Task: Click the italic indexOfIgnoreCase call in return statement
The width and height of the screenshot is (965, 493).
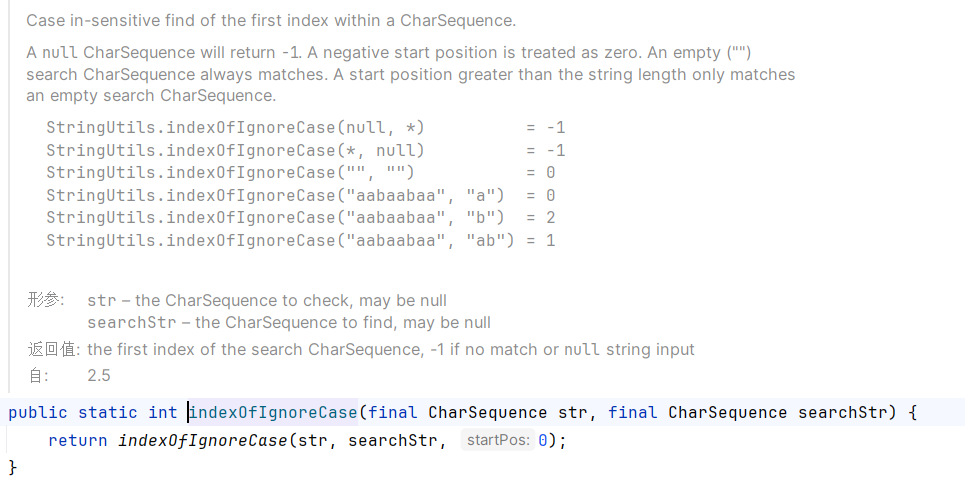Action: (x=203, y=441)
